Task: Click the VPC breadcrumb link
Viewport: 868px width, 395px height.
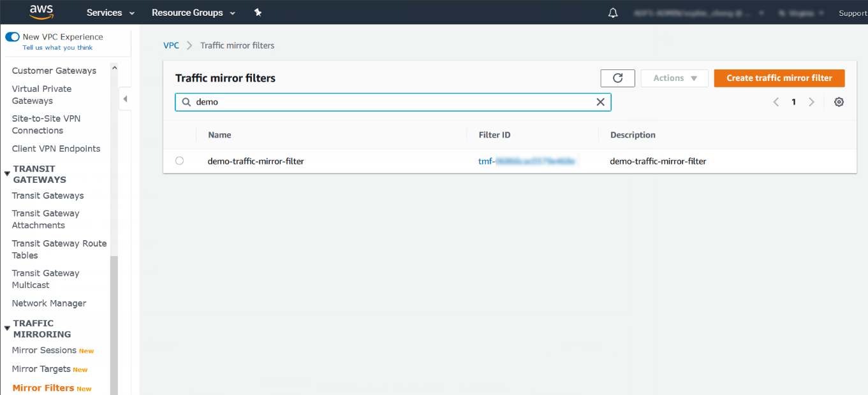Action: [171, 45]
